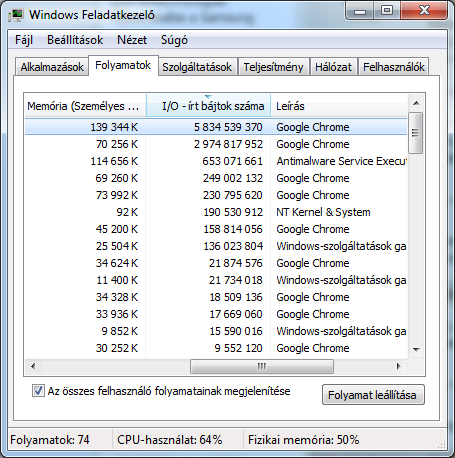Click Folyamat leállítása button
The width and height of the screenshot is (455, 458).
373,395
